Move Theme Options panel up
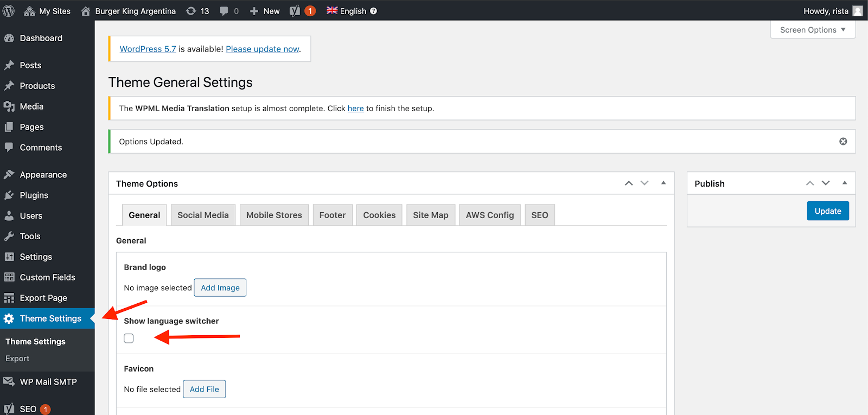The image size is (868, 415). tap(629, 183)
